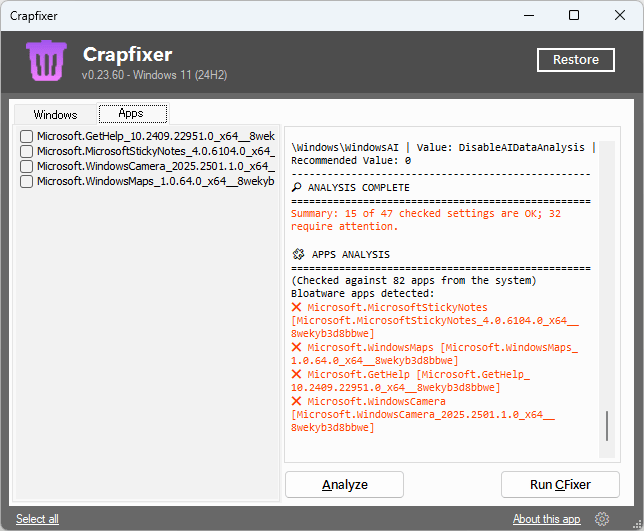
Task: Click the red X before Microsoft.WindowsCamera
Action: (x=296, y=401)
